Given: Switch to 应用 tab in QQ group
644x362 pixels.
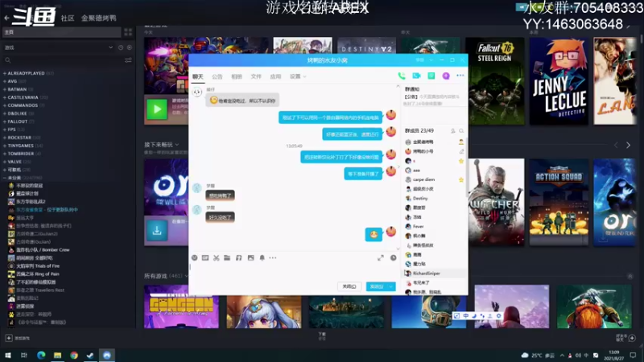Looking at the screenshot, I should pyautogui.click(x=275, y=76).
